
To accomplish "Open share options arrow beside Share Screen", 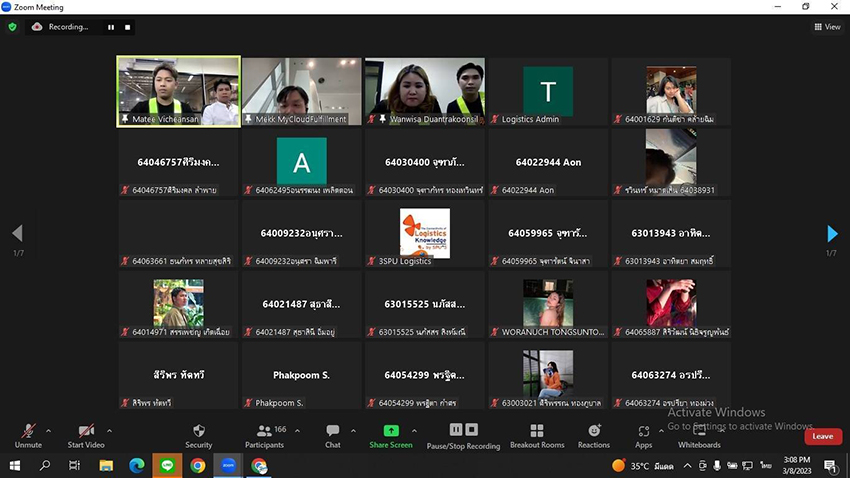I will tap(415, 431).
